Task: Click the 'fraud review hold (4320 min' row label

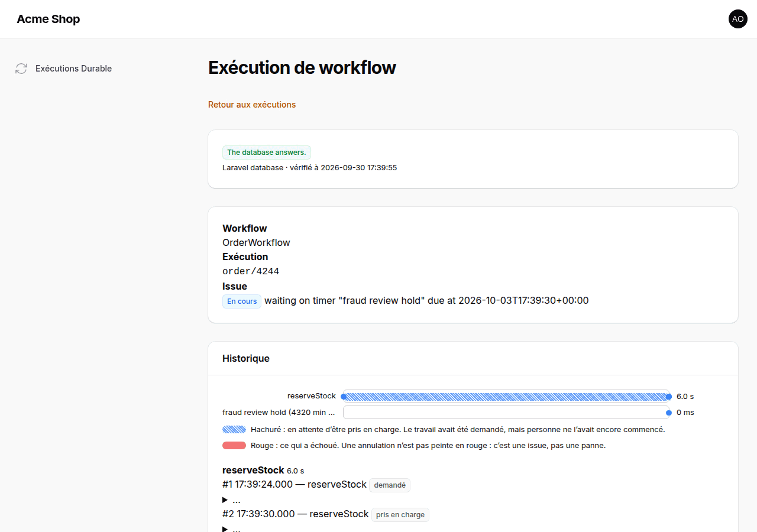Action: (279, 413)
